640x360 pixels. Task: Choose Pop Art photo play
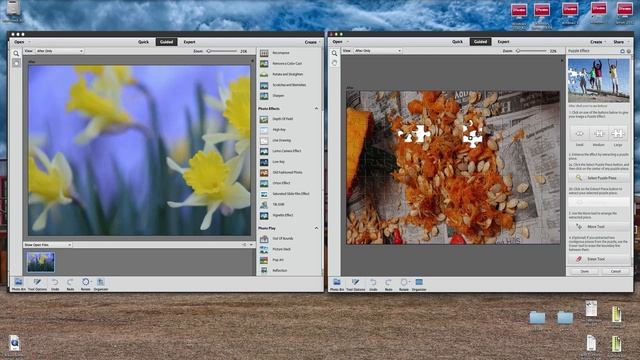click(278, 260)
